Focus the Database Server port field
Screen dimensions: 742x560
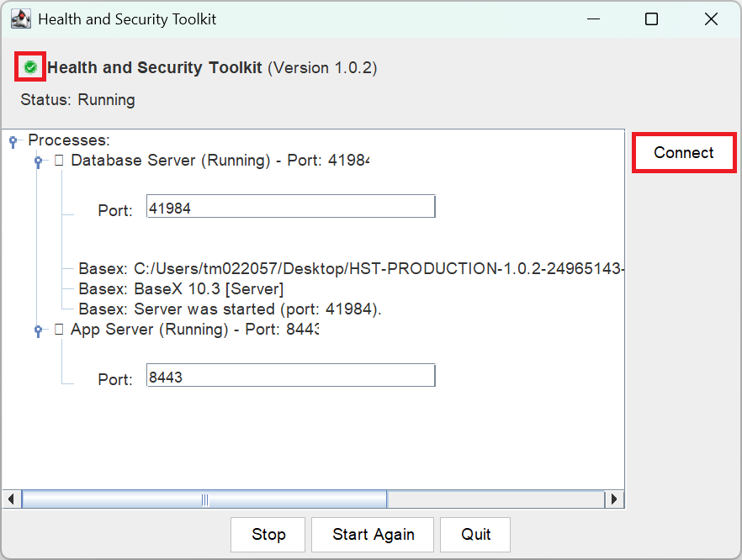click(290, 207)
